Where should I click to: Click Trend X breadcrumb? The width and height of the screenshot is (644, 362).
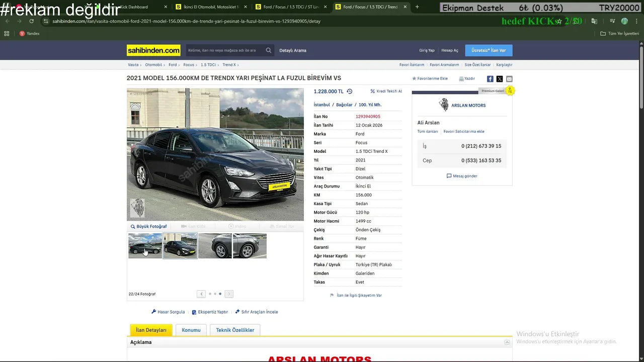pos(229,65)
